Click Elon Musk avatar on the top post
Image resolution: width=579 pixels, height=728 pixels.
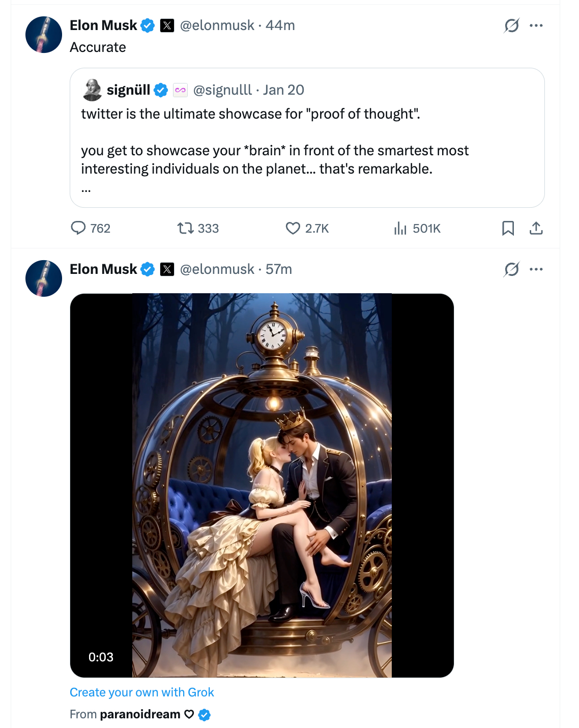44,35
